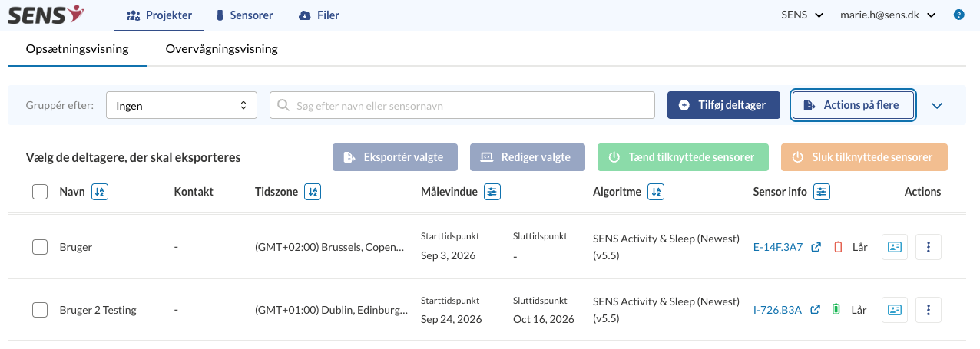Open the help question mark icon

(x=958, y=15)
